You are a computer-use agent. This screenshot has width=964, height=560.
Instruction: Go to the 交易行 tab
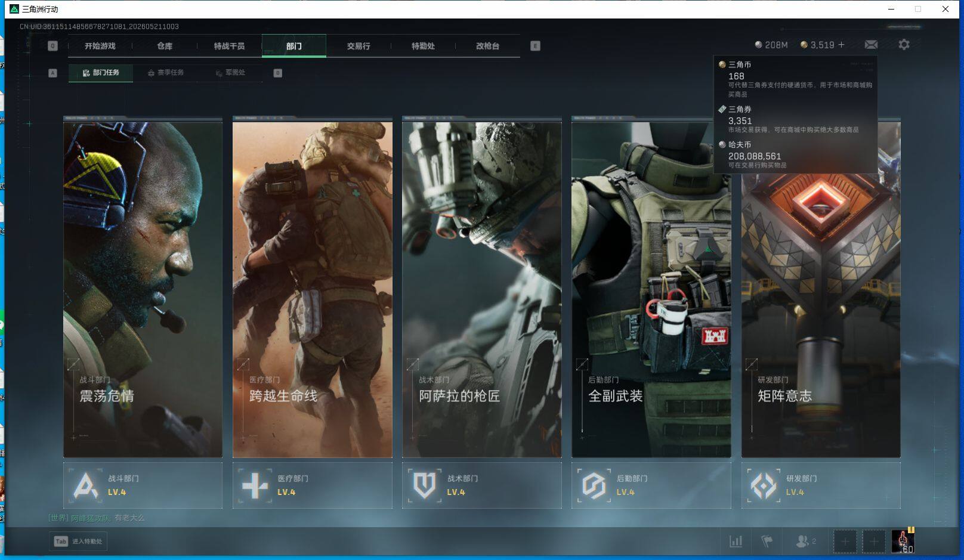click(359, 46)
